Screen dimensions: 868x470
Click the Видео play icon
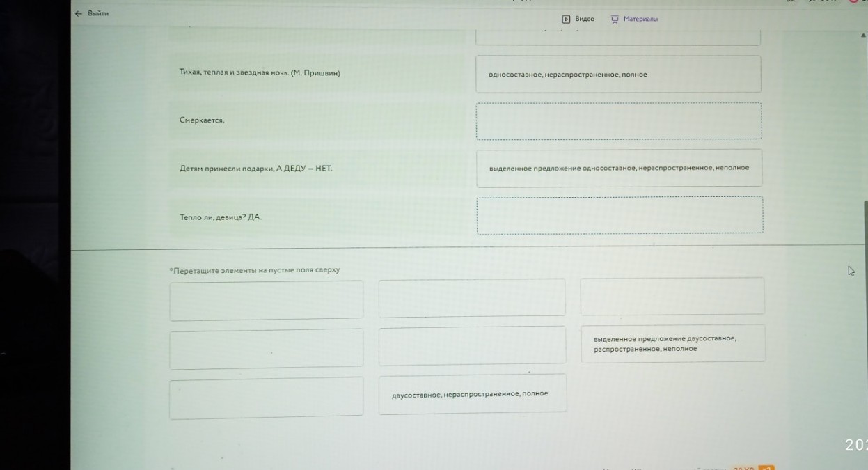tap(566, 19)
